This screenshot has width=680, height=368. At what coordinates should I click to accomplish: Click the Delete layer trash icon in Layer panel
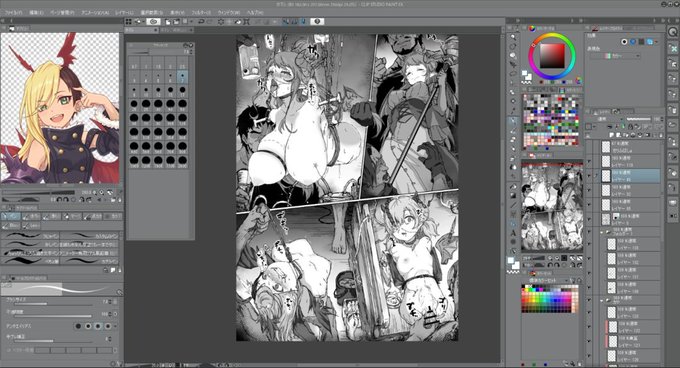(661, 135)
